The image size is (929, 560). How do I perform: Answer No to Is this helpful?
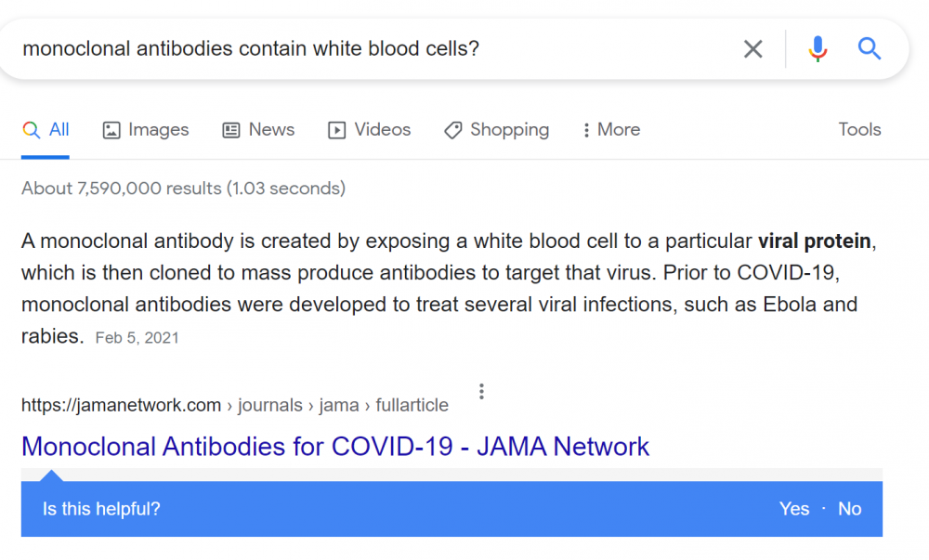tap(849, 509)
